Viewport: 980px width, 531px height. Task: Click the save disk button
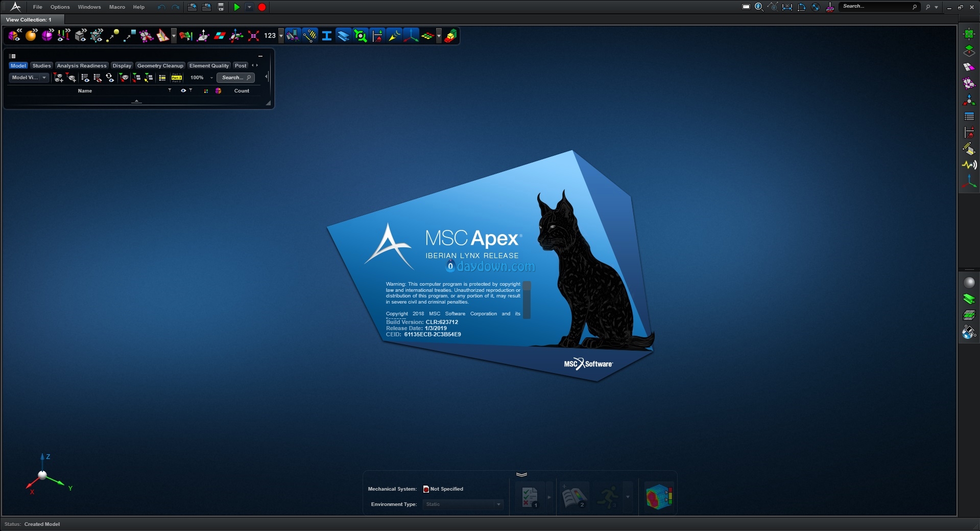click(x=221, y=7)
